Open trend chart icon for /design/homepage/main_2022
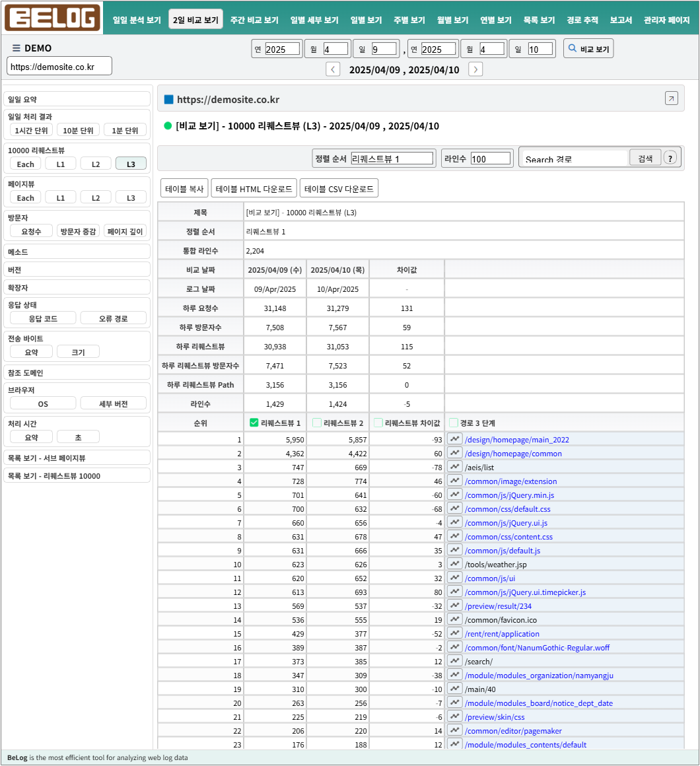This screenshot has width=700, height=766. click(455, 439)
